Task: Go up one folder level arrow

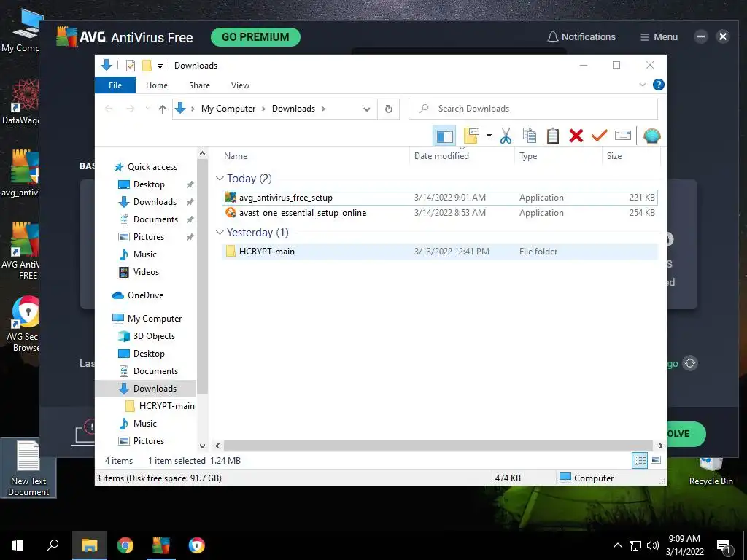Action: 163,109
